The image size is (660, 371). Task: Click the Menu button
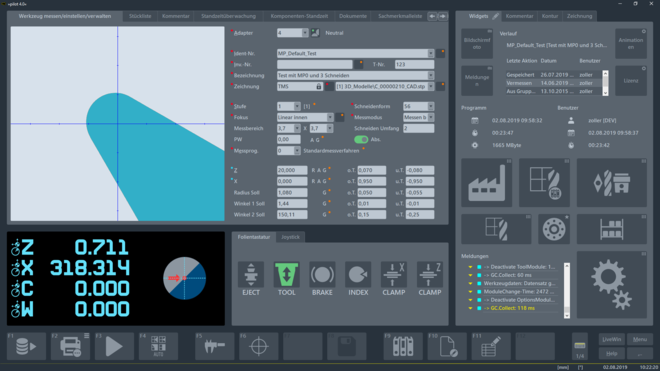[640, 339]
